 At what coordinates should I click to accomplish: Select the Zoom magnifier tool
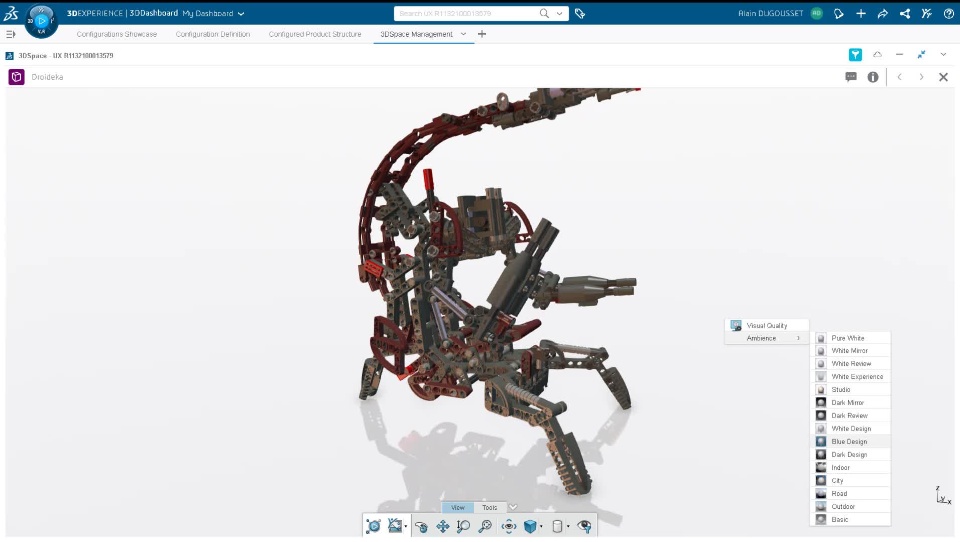(x=463, y=526)
